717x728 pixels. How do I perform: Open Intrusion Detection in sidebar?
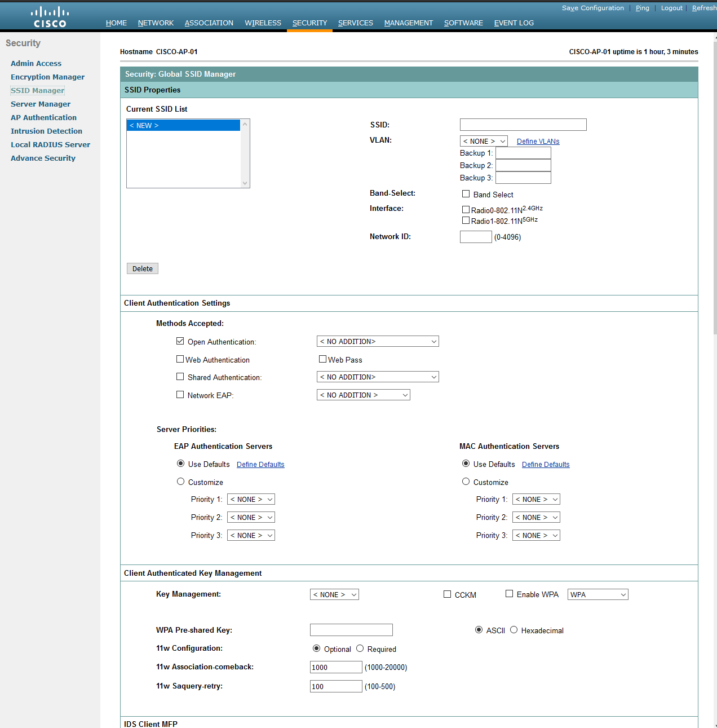coord(46,131)
